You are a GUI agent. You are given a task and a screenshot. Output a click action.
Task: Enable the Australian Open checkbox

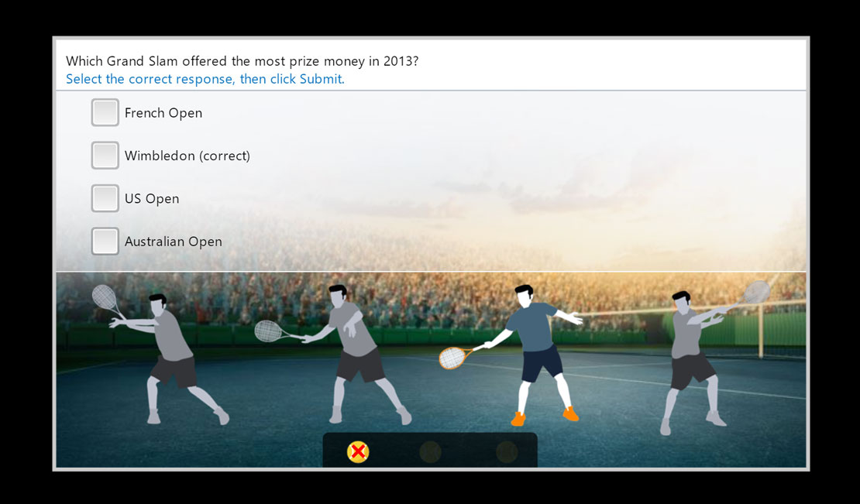[105, 241]
